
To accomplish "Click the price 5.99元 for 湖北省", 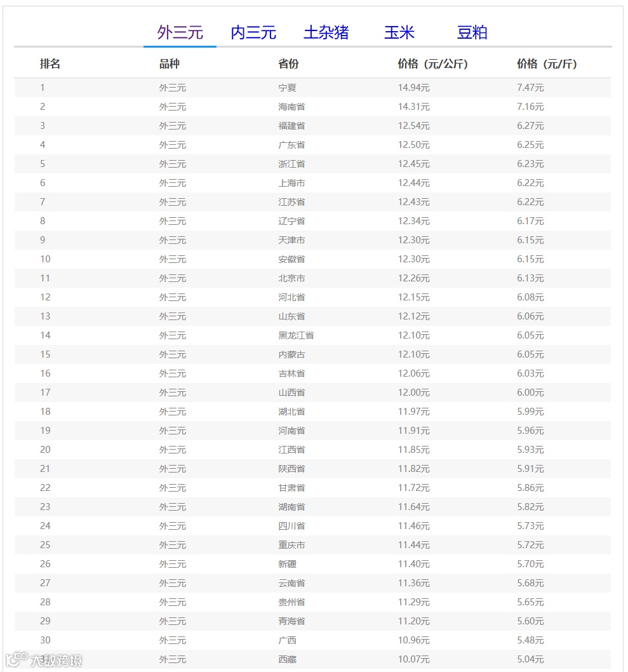I will coord(530,412).
